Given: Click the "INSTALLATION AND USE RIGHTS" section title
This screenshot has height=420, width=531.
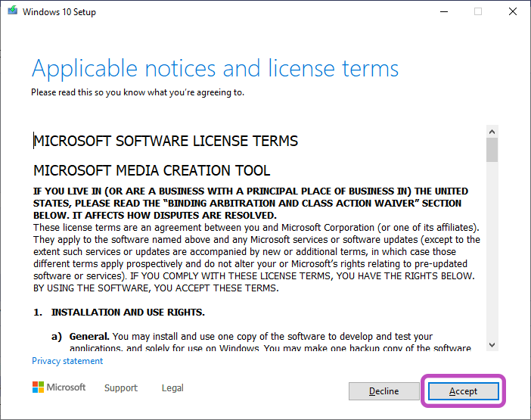Looking at the screenshot, I should 127,312.
